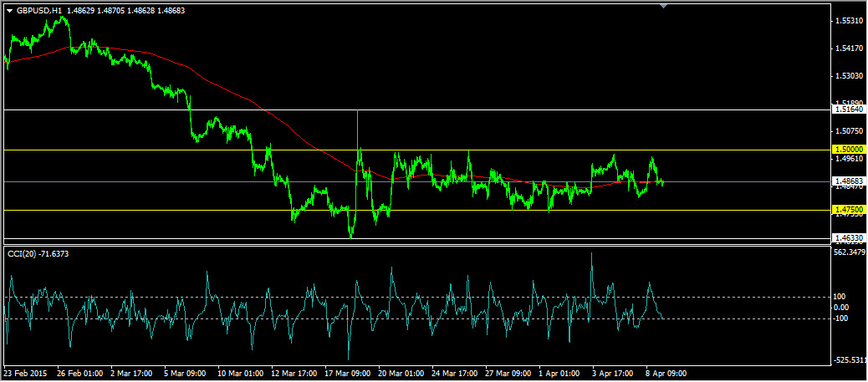Click the 12 Mar 17:00 time label

[x=294, y=373]
